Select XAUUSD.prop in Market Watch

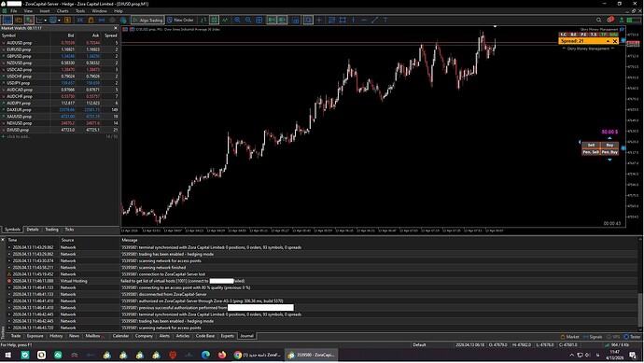coord(60,117)
